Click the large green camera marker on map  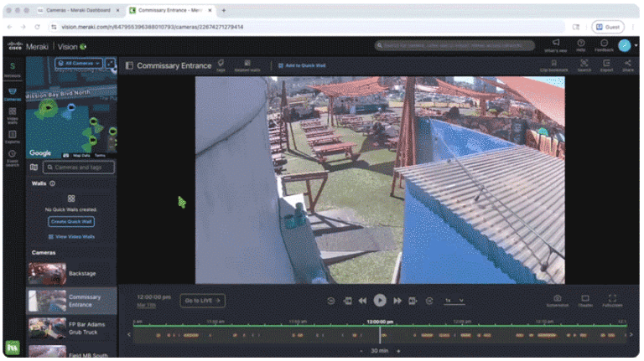click(x=49, y=108)
